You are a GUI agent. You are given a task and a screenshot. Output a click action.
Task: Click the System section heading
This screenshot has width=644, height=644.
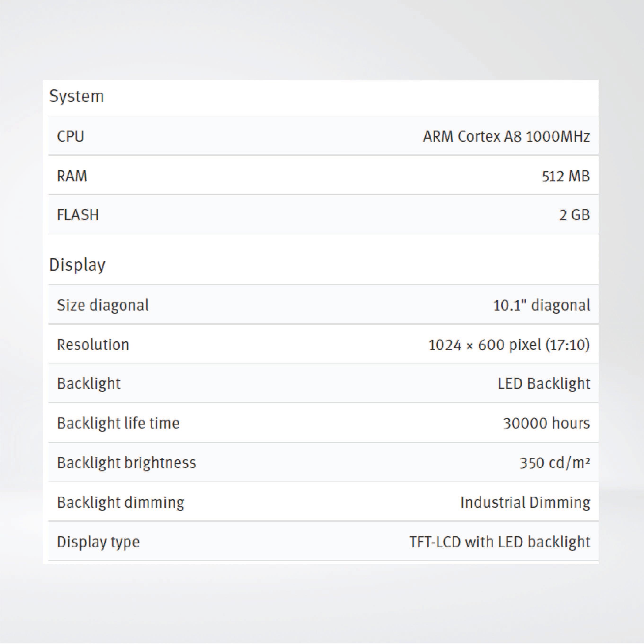click(x=76, y=97)
